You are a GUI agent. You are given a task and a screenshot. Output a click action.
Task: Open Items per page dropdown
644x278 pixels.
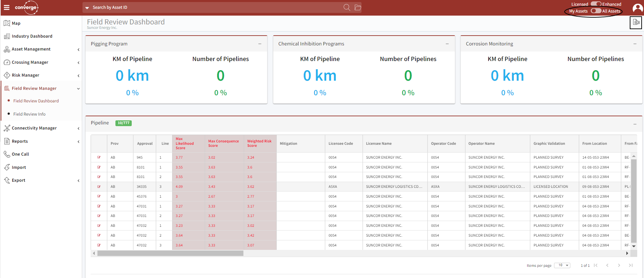(562, 265)
